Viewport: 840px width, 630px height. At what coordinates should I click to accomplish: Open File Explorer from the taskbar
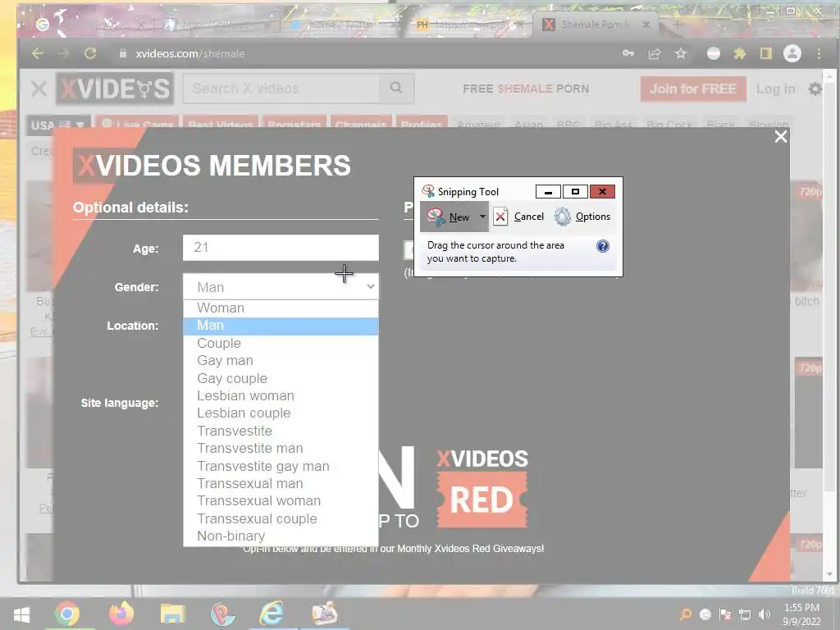(x=172, y=614)
